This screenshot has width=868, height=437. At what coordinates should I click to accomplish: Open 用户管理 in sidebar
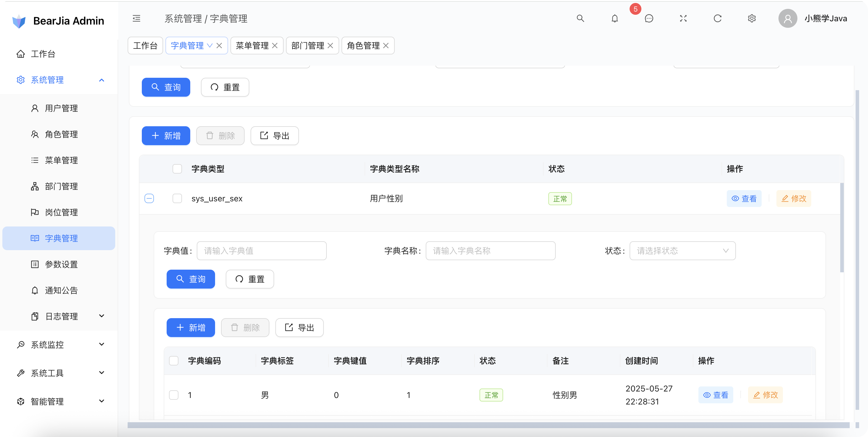coord(59,108)
